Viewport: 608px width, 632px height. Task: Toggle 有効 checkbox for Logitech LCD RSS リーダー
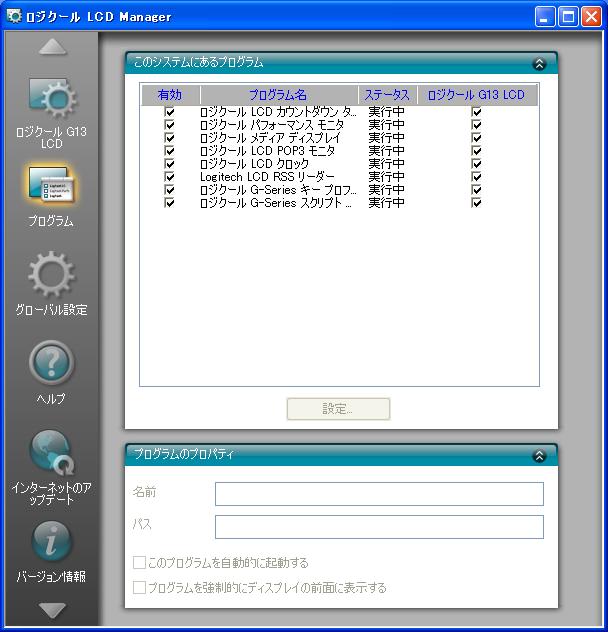point(170,177)
